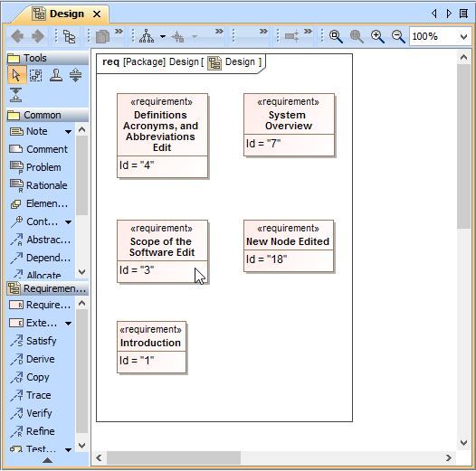Select the Verify relationship tool
Screen dimensions: 476x471
point(31,413)
